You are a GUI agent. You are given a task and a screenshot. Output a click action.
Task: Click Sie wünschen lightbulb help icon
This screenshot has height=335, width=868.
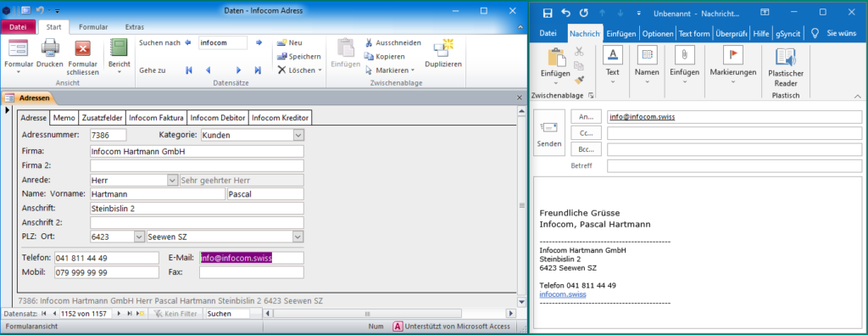click(x=815, y=33)
